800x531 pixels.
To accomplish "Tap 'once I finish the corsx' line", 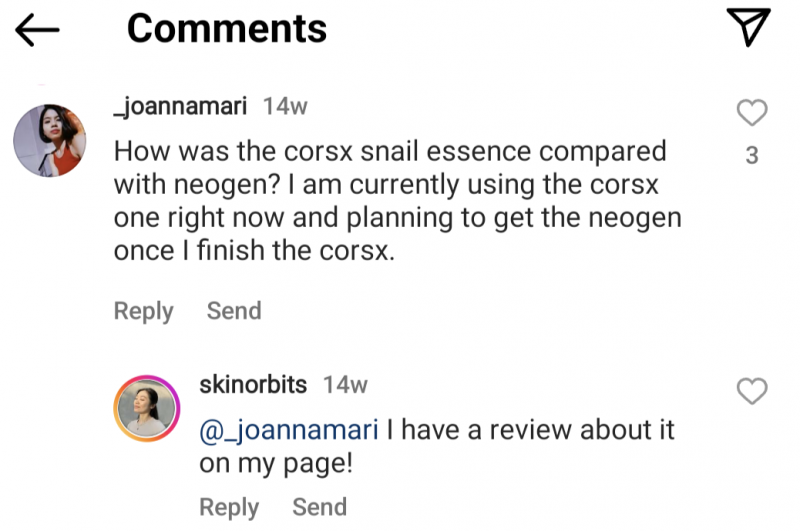I will [254, 250].
